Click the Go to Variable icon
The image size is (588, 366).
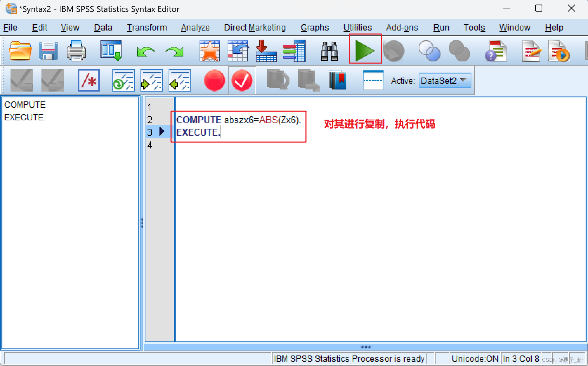266,51
